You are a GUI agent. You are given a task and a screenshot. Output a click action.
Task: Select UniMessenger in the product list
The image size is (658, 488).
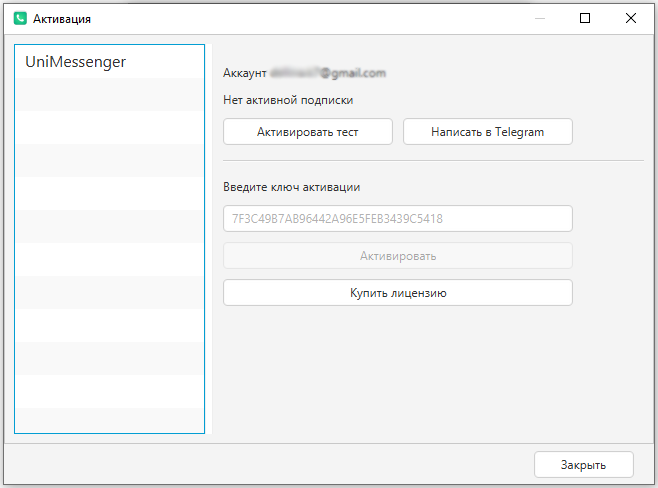(110, 62)
